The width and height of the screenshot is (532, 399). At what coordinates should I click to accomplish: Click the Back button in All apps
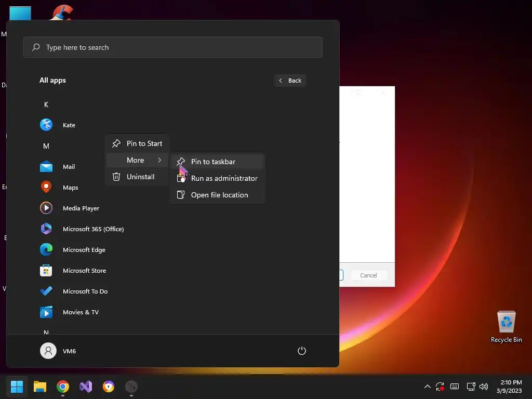pyautogui.click(x=290, y=81)
